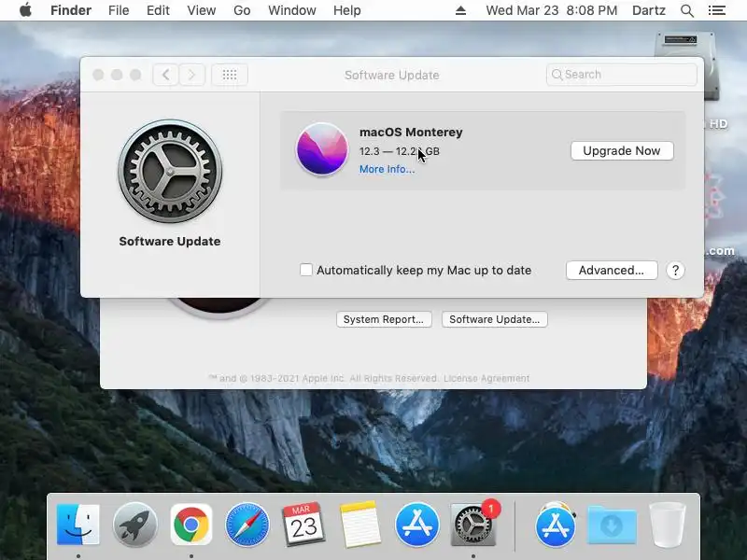Image resolution: width=747 pixels, height=560 pixels.
Task: Enable automatically keep my Mac up to date
Action: (x=306, y=270)
